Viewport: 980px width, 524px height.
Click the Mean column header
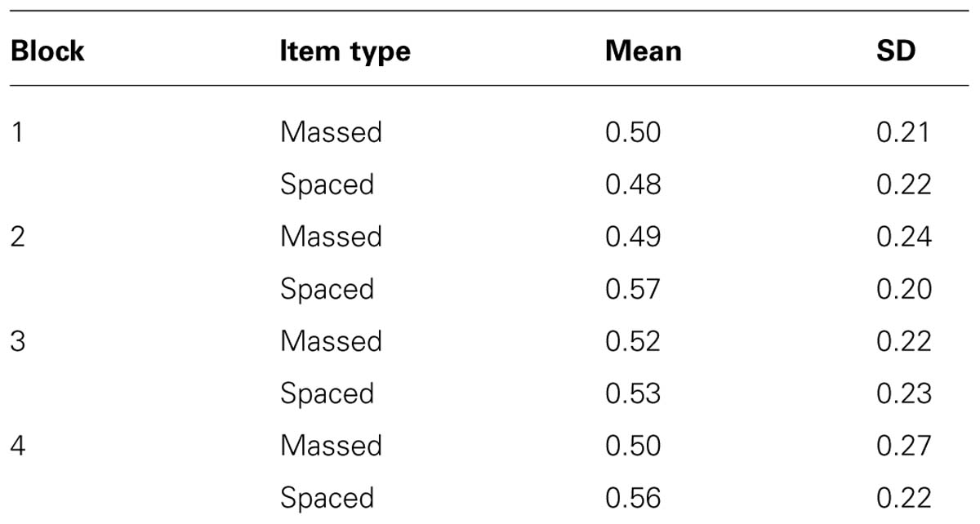click(x=644, y=51)
